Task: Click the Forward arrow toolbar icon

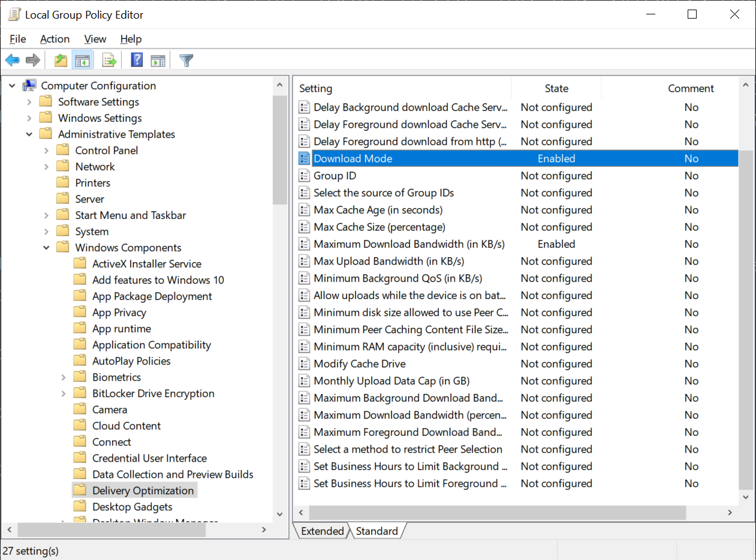Action: coord(33,60)
